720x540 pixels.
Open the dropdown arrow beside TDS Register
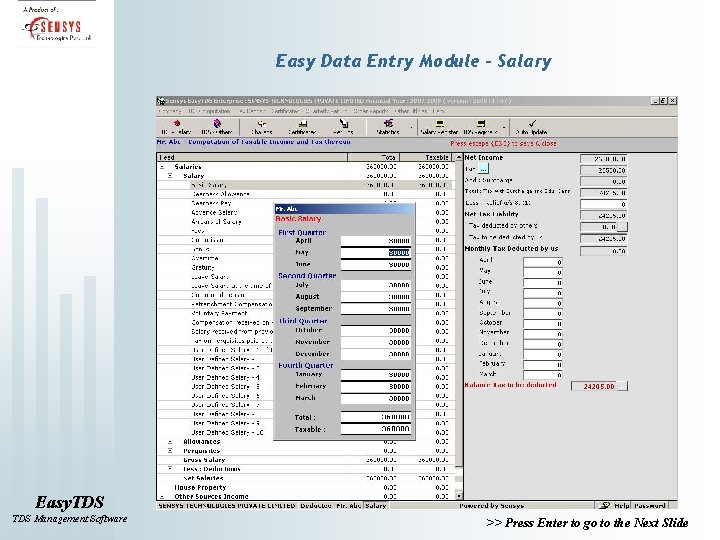(x=504, y=128)
